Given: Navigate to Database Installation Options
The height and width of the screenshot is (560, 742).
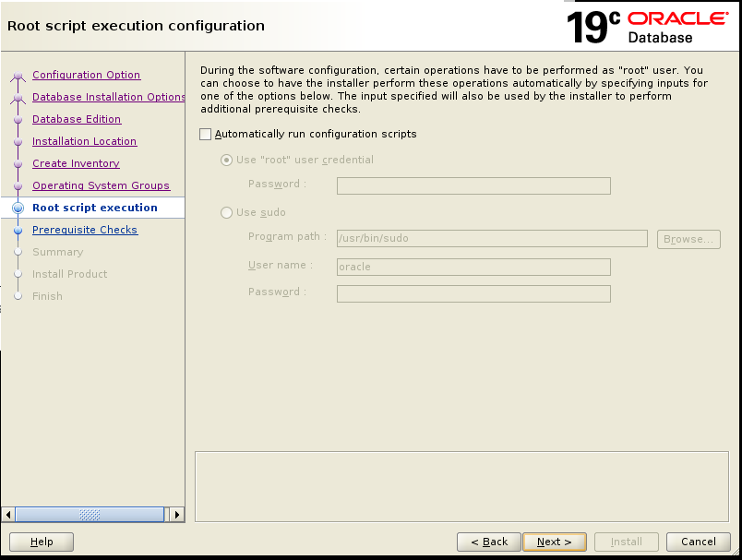Looking at the screenshot, I should point(108,97).
